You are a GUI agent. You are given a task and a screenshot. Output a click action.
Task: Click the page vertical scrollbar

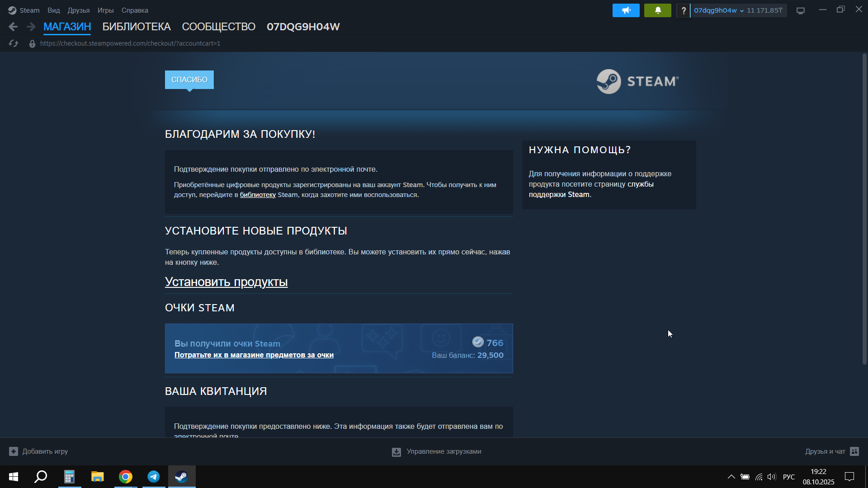tap(864, 208)
